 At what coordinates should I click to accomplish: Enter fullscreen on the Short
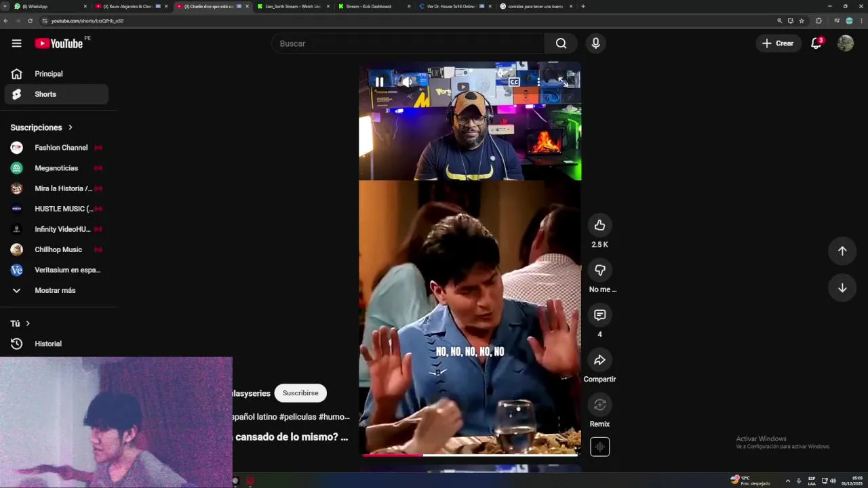[562, 82]
